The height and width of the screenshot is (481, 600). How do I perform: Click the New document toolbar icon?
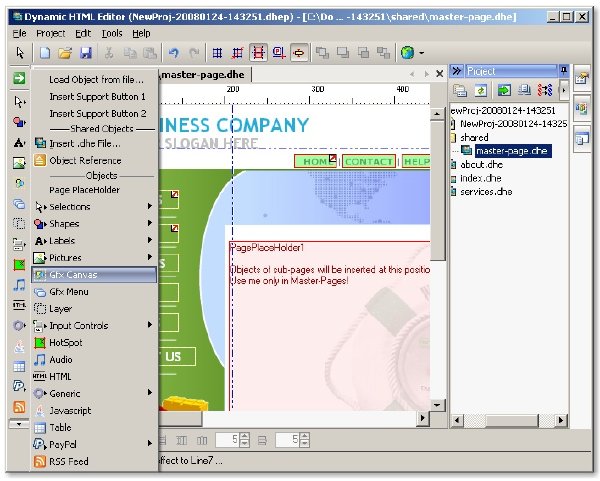[x=45, y=53]
